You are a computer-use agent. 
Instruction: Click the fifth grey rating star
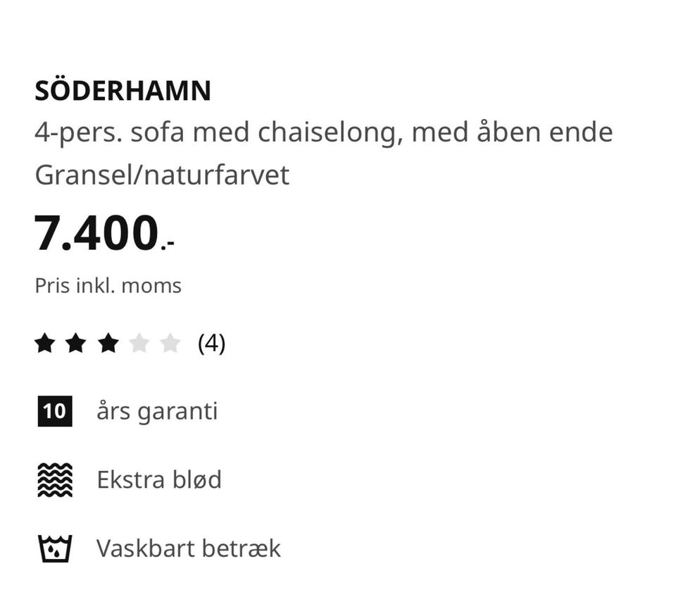point(170,344)
